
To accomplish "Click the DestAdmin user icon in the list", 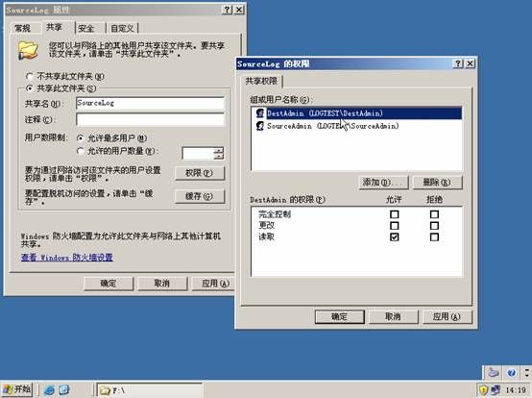I will pyautogui.click(x=260, y=113).
